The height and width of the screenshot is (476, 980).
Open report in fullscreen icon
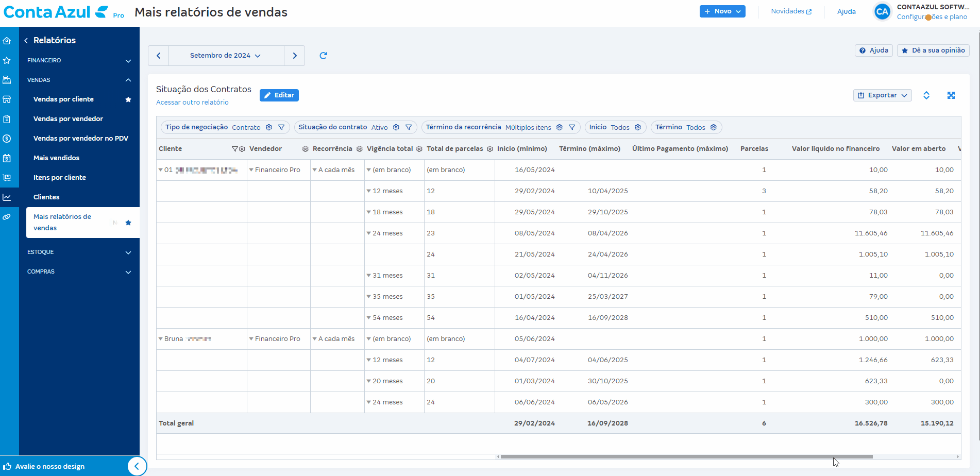coord(951,95)
